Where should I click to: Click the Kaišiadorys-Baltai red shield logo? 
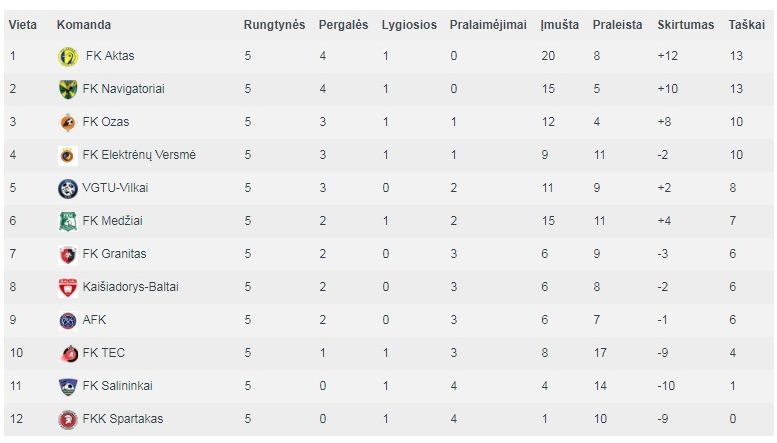click(x=68, y=287)
